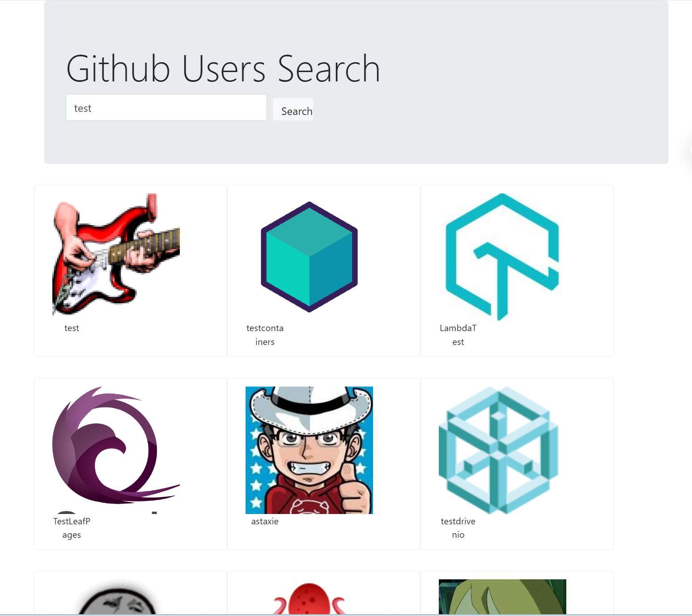Open the guitar avatar of user test

click(116, 257)
